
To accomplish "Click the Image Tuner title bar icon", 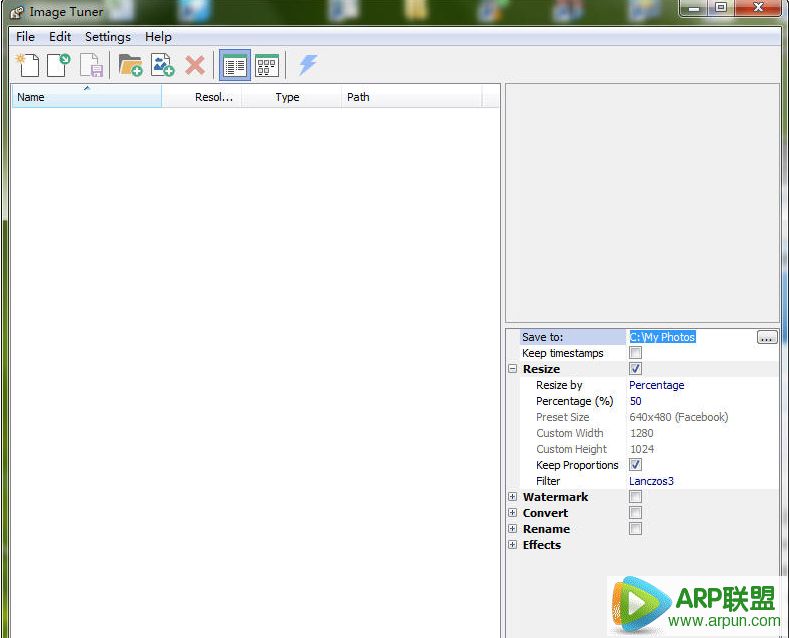I will [x=17, y=12].
